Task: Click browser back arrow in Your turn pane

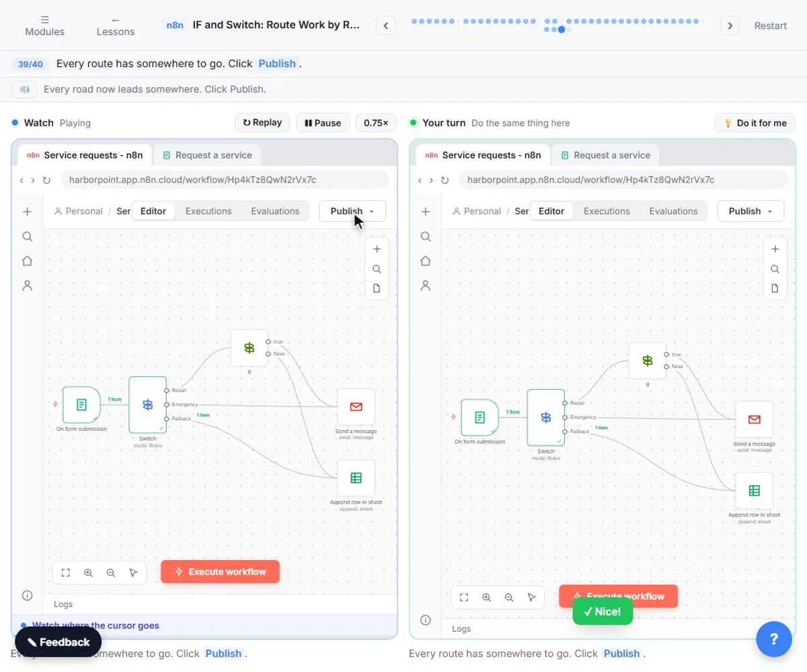Action: point(420,180)
